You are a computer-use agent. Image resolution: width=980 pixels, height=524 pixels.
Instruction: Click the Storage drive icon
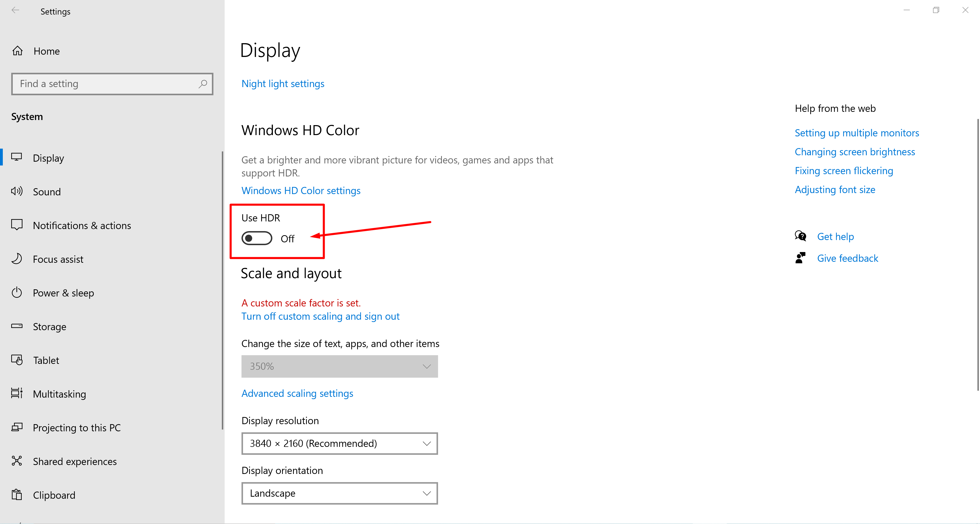point(17,326)
